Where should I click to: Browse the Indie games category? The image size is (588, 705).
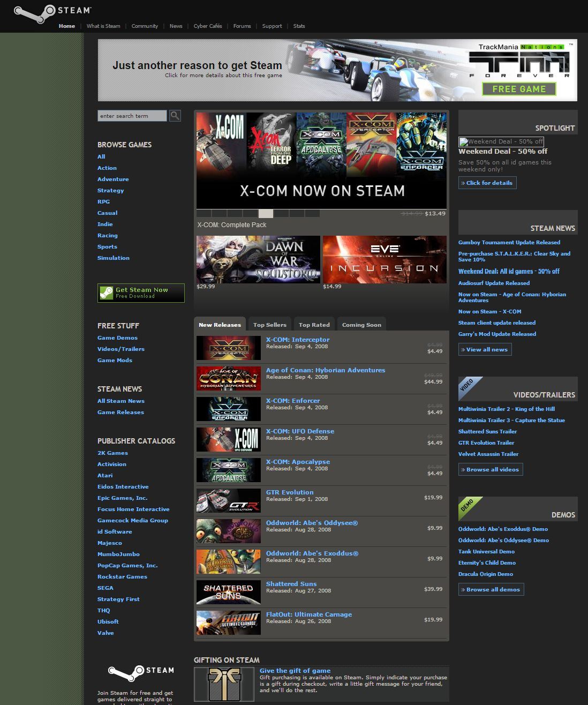click(x=105, y=224)
